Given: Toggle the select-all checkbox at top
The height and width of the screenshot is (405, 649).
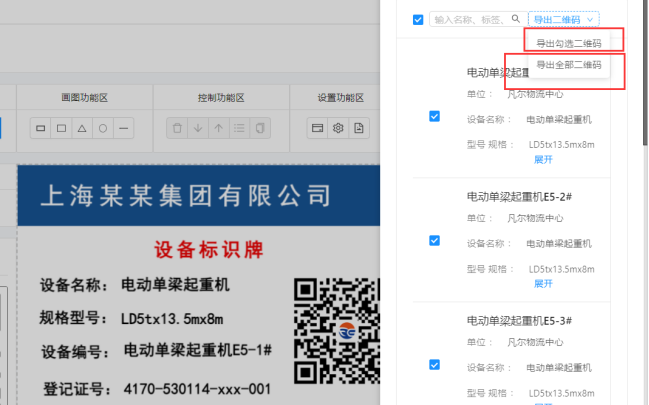Looking at the screenshot, I should coord(417,19).
